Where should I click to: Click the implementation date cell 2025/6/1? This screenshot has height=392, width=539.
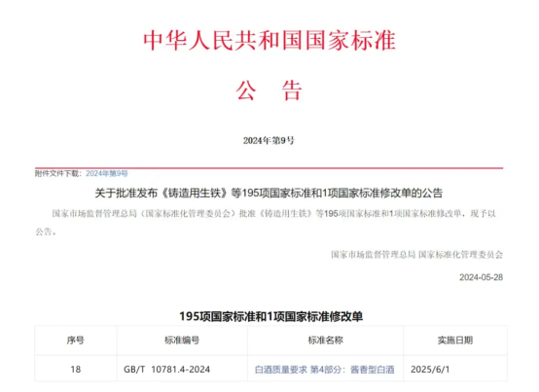(x=430, y=370)
